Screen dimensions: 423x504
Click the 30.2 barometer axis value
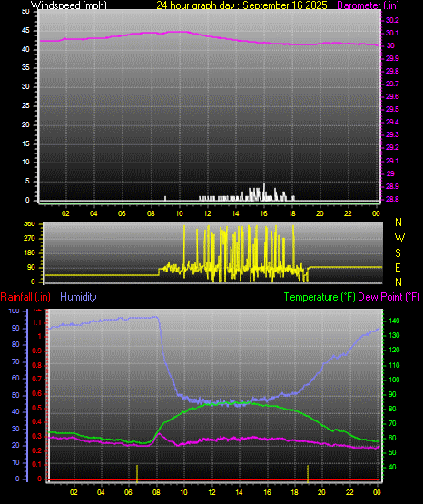392,20
